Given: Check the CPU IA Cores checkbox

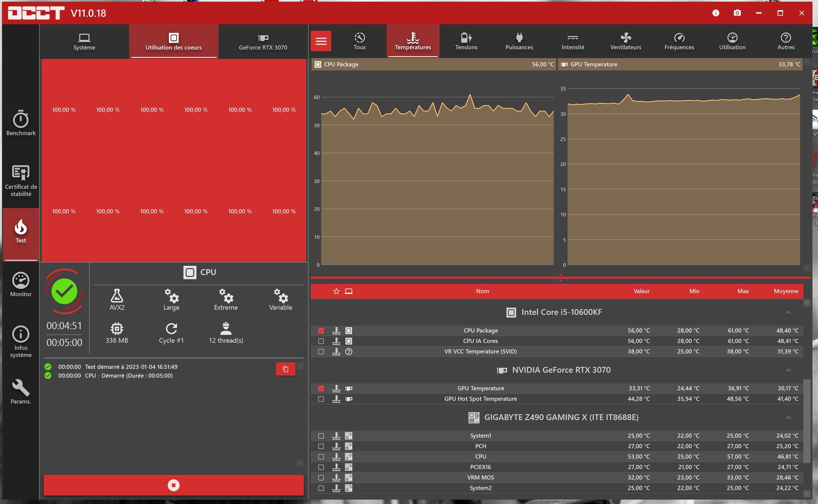Looking at the screenshot, I should pos(321,341).
